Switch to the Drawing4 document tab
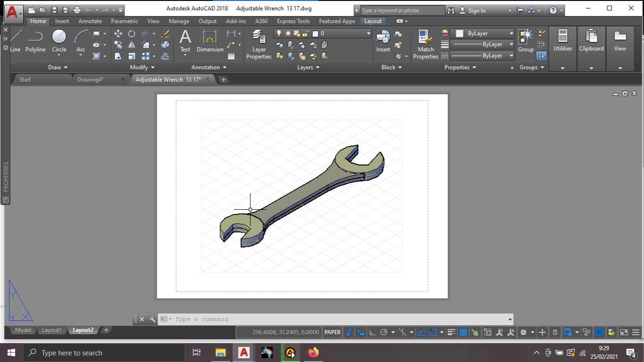Image resolution: width=644 pixels, height=362 pixels. pos(91,80)
